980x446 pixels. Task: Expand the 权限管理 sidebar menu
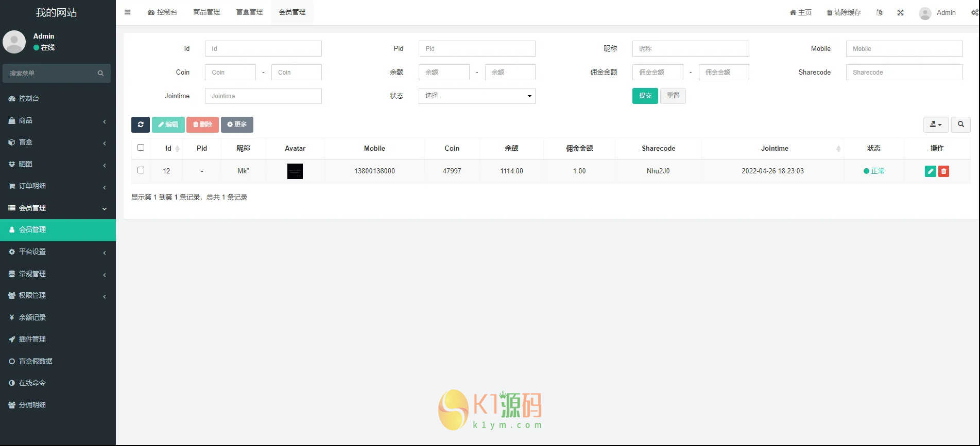tap(58, 296)
